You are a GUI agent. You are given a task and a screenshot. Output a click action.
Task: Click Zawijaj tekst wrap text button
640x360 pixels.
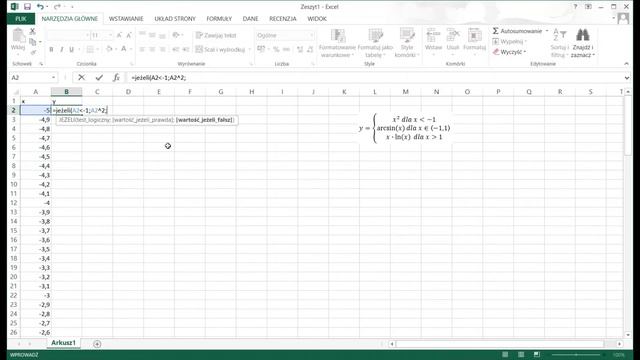tap(216, 36)
